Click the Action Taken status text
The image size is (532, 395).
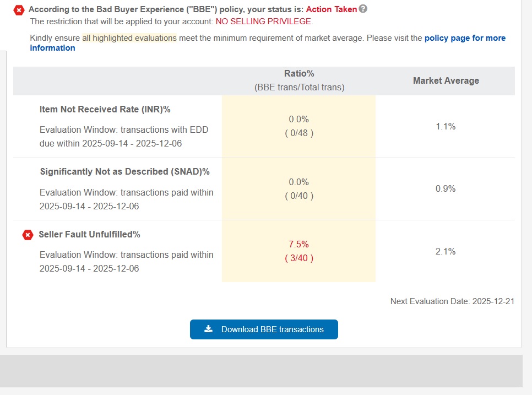[x=331, y=9]
